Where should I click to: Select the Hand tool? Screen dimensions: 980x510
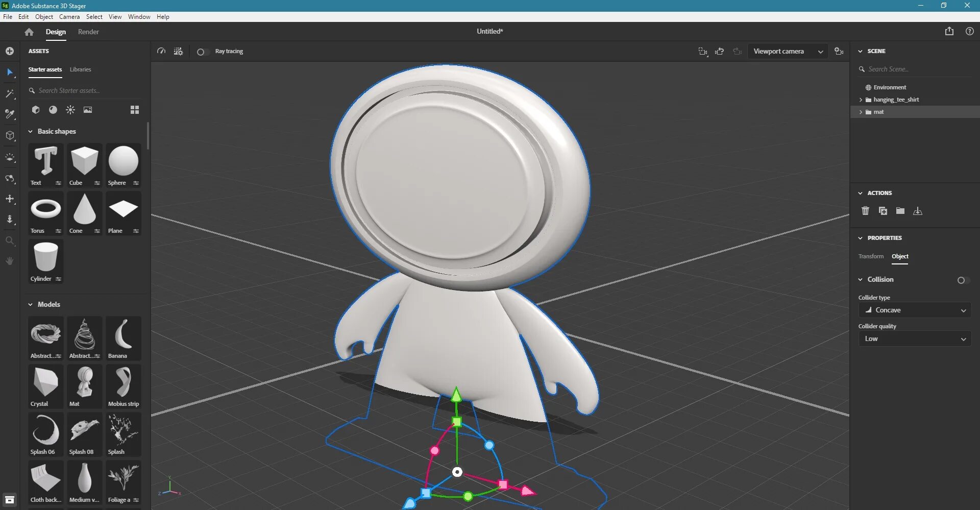coord(10,261)
